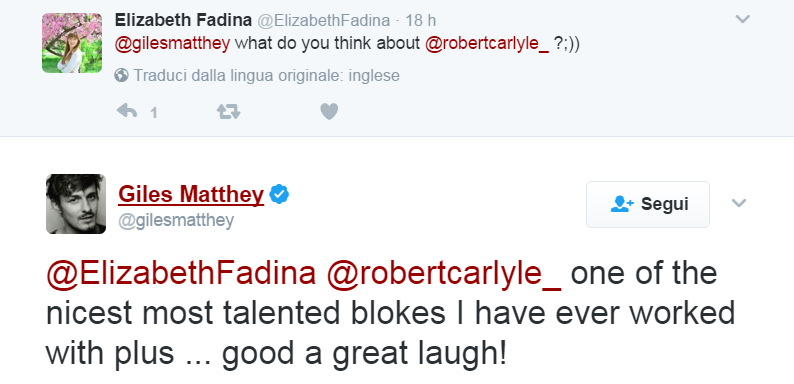Screen dimensions: 794x384
Task: Click the @ElizabethFadina mention in the reply
Action: tap(181, 274)
